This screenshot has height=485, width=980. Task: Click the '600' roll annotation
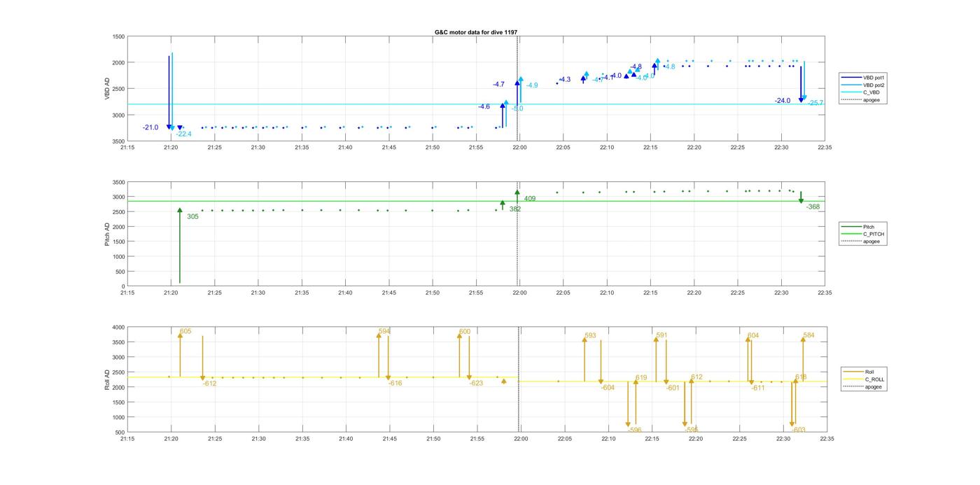click(465, 332)
